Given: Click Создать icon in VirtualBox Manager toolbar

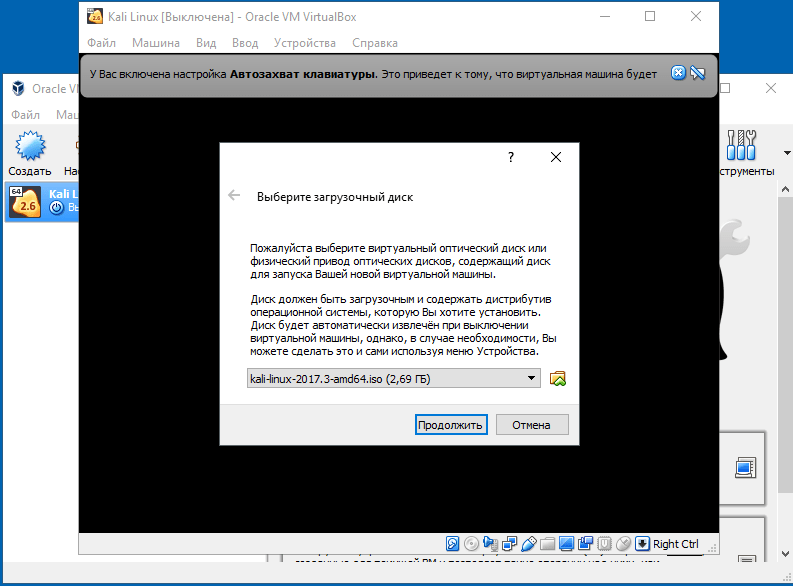Looking at the screenshot, I should pyautogui.click(x=30, y=147).
